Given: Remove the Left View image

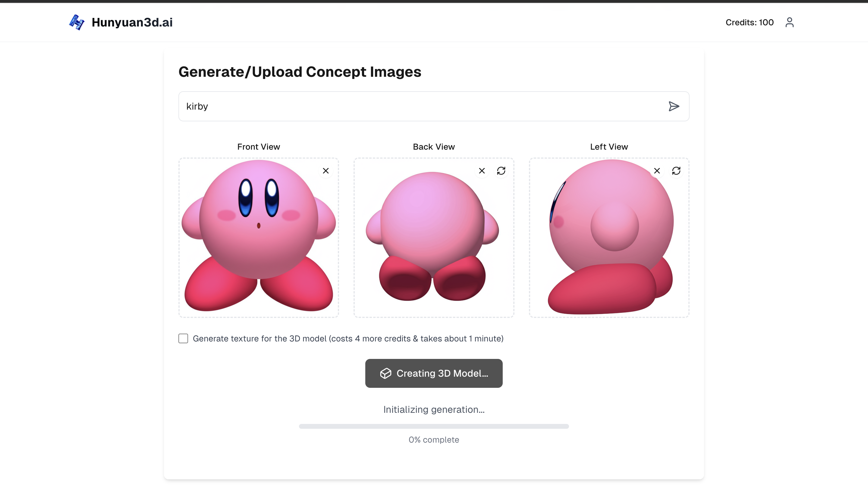Looking at the screenshot, I should [x=657, y=171].
